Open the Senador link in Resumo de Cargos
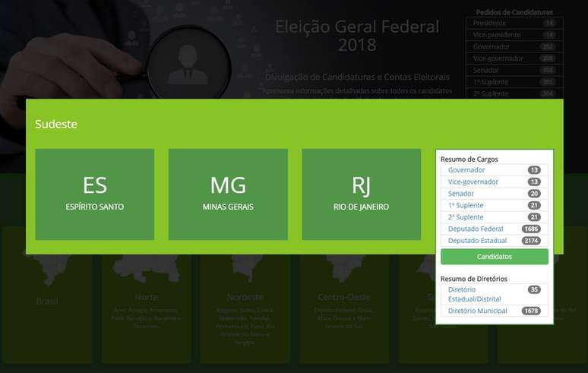The image size is (588, 373). coord(461,194)
